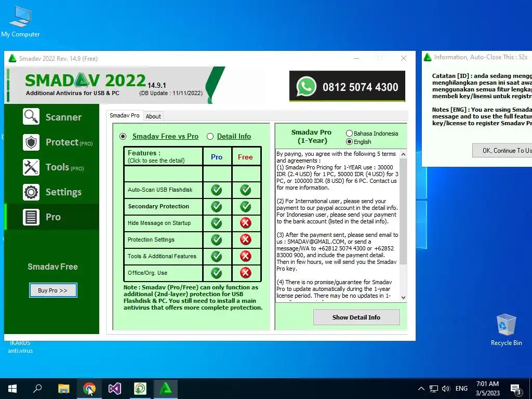The width and height of the screenshot is (532, 399).
Task: Click Hide Message on Startup feature
Action: pyautogui.click(x=163, y=223)
